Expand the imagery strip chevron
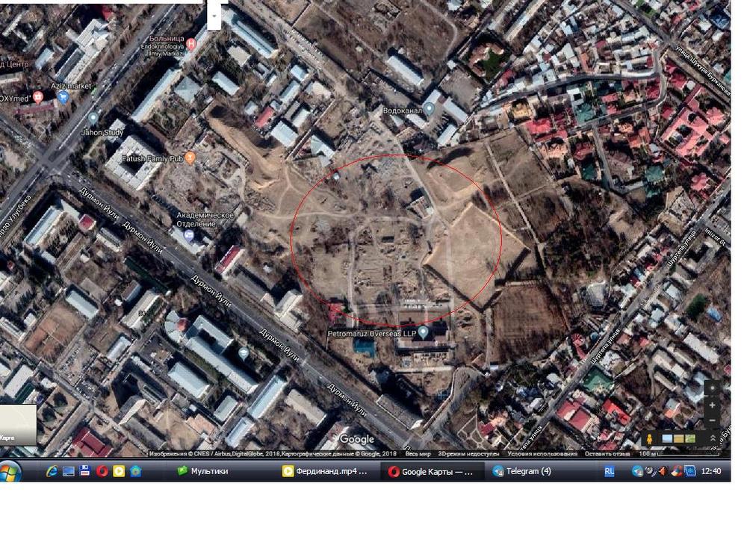The height and width of the screenshot is (560, 747). coord(713,438)
